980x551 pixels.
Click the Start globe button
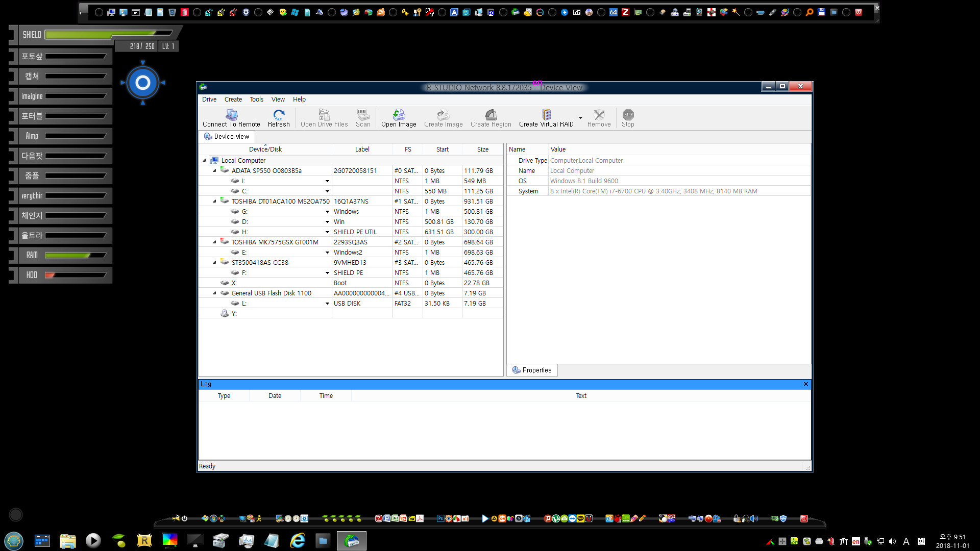tap(14, 540)
